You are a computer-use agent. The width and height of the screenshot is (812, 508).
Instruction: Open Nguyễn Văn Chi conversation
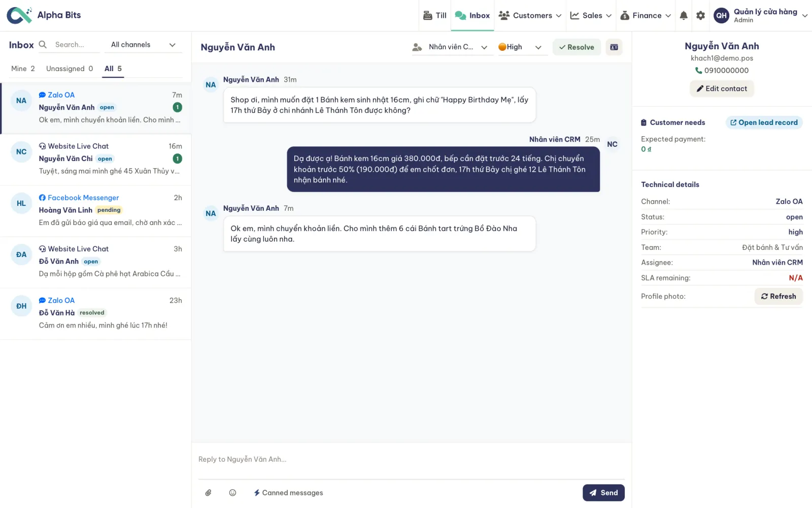(95, 160)
